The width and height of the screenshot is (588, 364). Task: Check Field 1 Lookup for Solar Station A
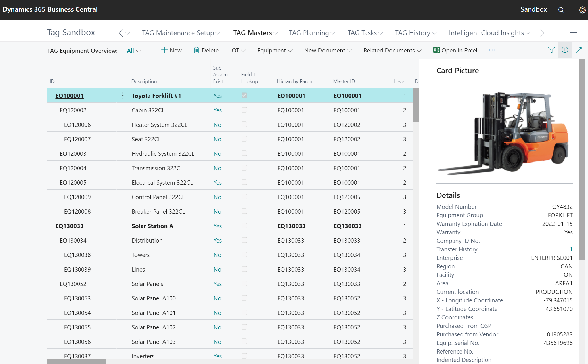point(244,226)
